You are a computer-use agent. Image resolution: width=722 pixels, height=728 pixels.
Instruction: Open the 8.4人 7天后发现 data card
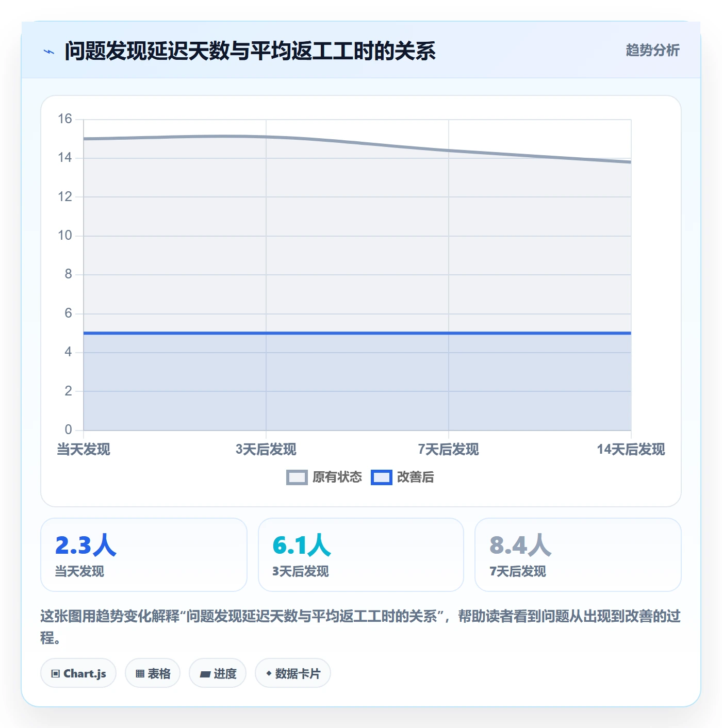click(x=578, y=555)
